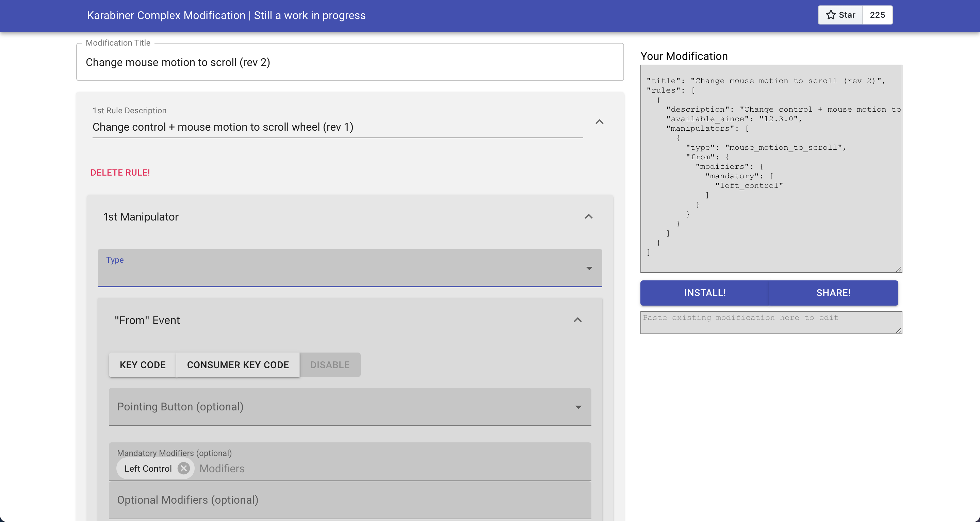Click the DELETE RULE! link
The height and width of the screenshot is (522, 980).
pos(120,172)
